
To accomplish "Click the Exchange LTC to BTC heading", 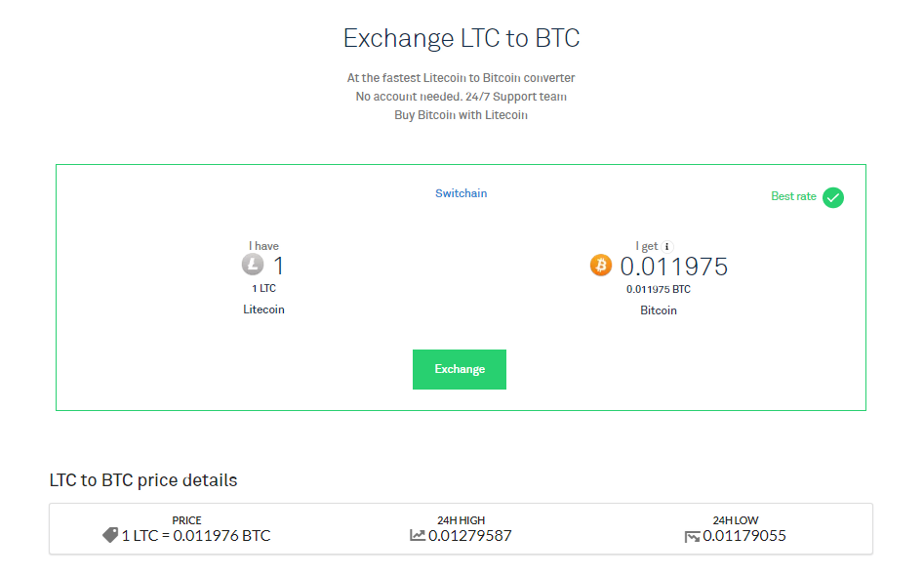I will tap(462, 38).
